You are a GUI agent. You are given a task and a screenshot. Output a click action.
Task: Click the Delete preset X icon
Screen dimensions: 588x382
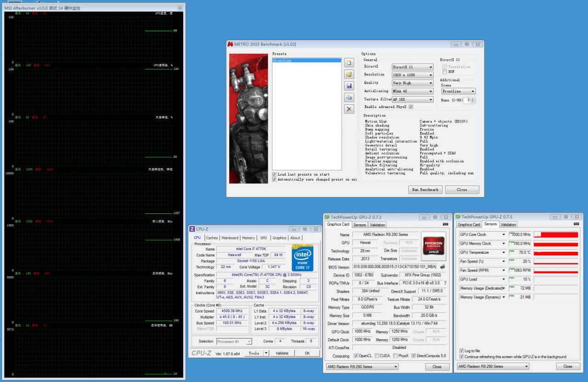point(349,109)
